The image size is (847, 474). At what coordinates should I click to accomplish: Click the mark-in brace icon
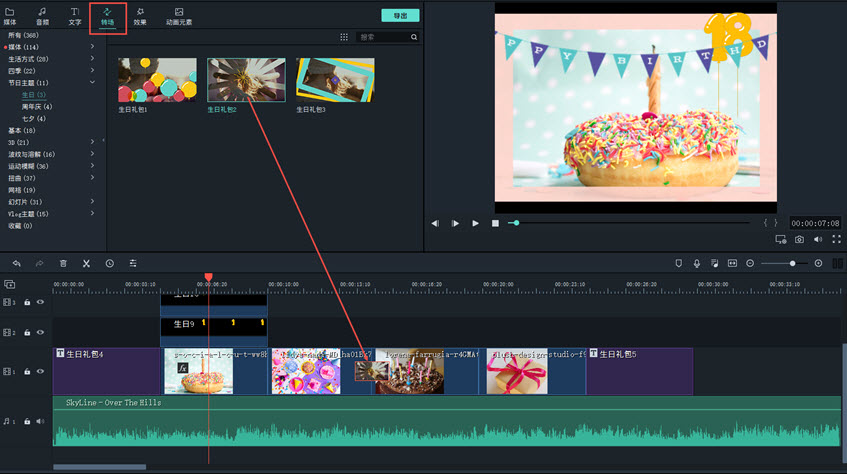[765, 223]
